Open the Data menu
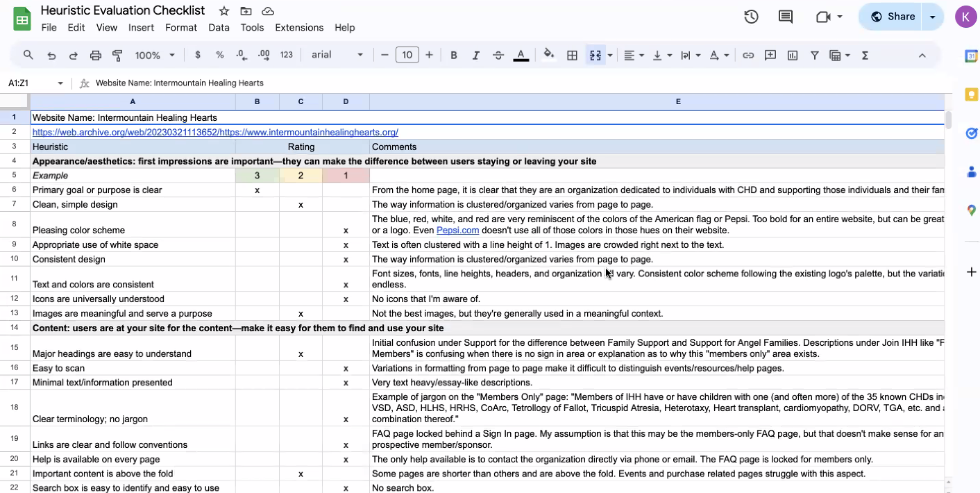Image resolution: width=980 pixels, height=493 pixels. [x=219, y=28]
